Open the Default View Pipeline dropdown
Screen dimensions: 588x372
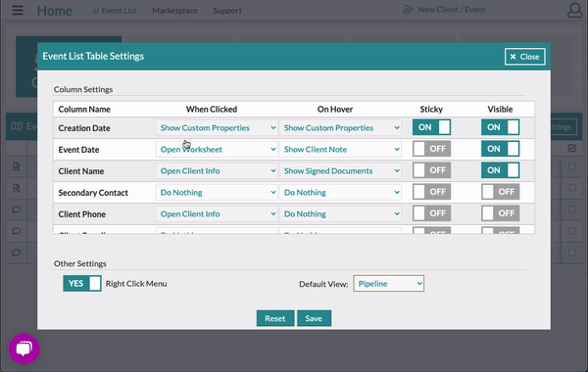click(x=388, y=284)
